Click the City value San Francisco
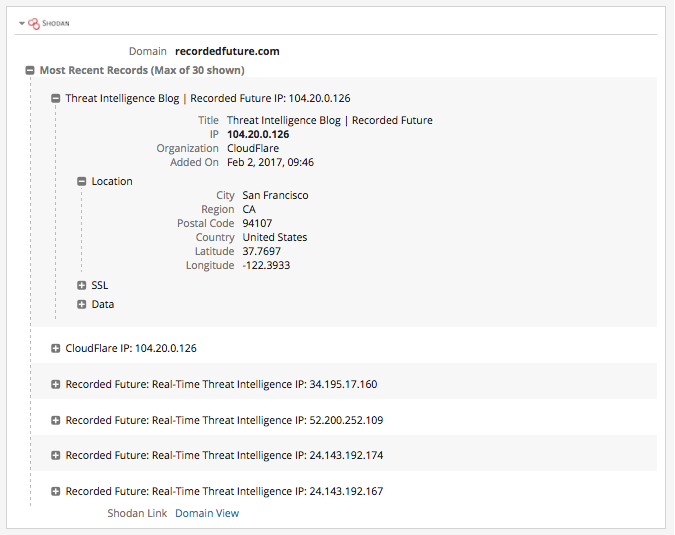 pyautogui.click(x=275, y=195)
